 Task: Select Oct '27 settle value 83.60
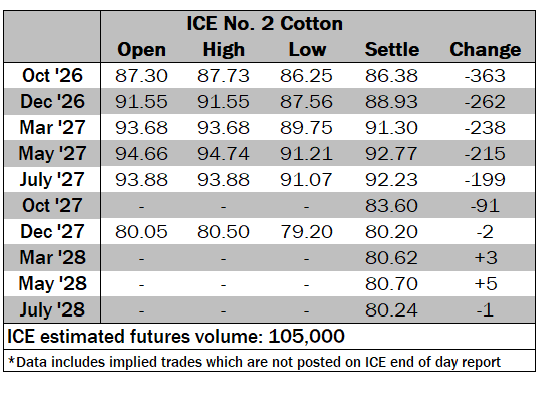pos(391,206)
